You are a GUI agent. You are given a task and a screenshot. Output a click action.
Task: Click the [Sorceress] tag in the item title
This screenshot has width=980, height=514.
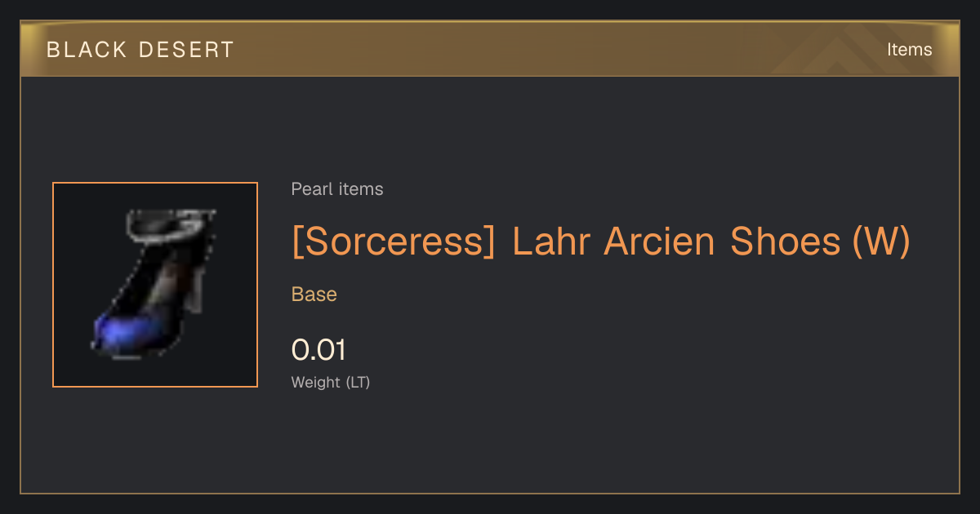(x=394, y=241)
